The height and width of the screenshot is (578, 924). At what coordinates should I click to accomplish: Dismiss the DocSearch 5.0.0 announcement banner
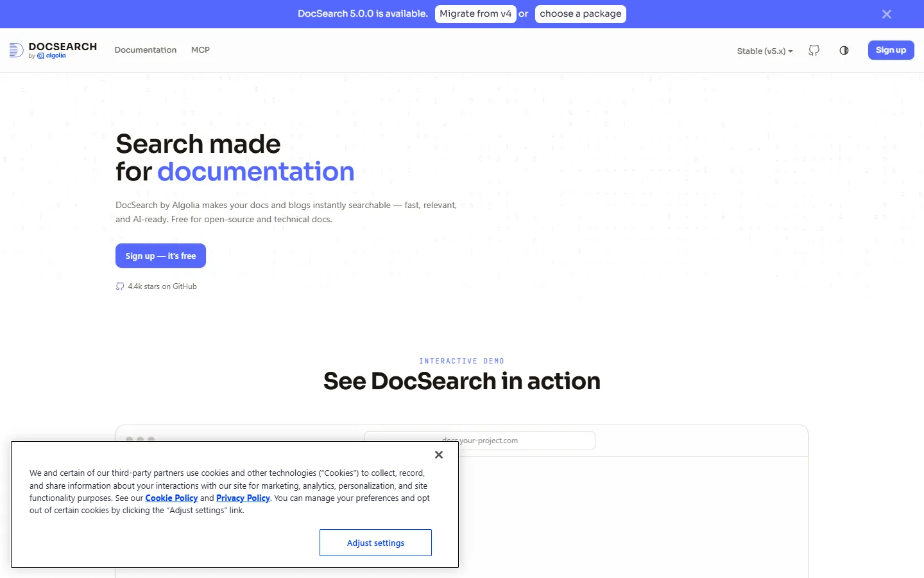(887, 14)
